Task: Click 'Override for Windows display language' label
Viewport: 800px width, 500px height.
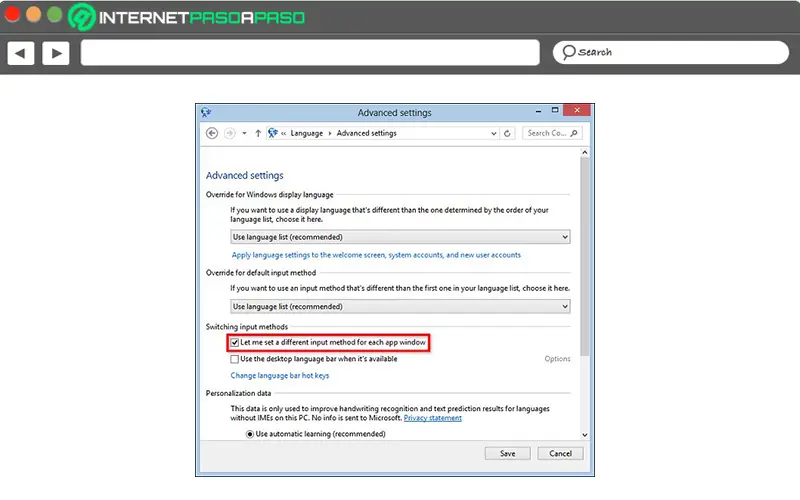Action: [269, 194]
